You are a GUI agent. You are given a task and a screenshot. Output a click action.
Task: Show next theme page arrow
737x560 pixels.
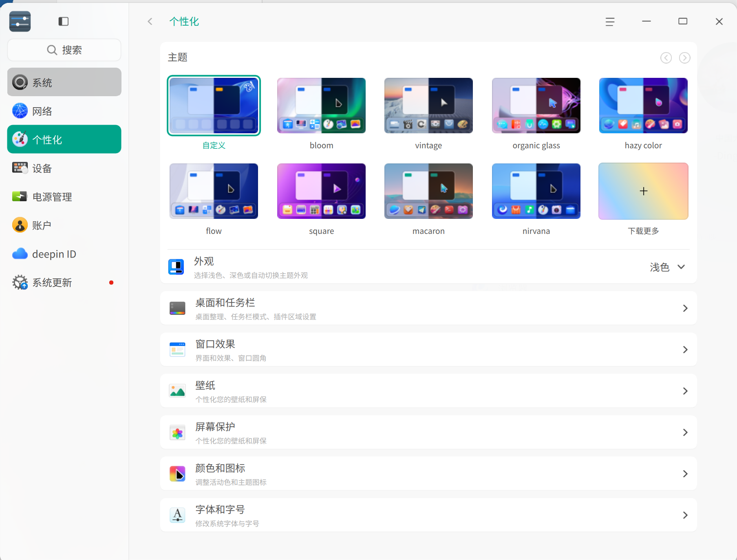click(685, 58)
